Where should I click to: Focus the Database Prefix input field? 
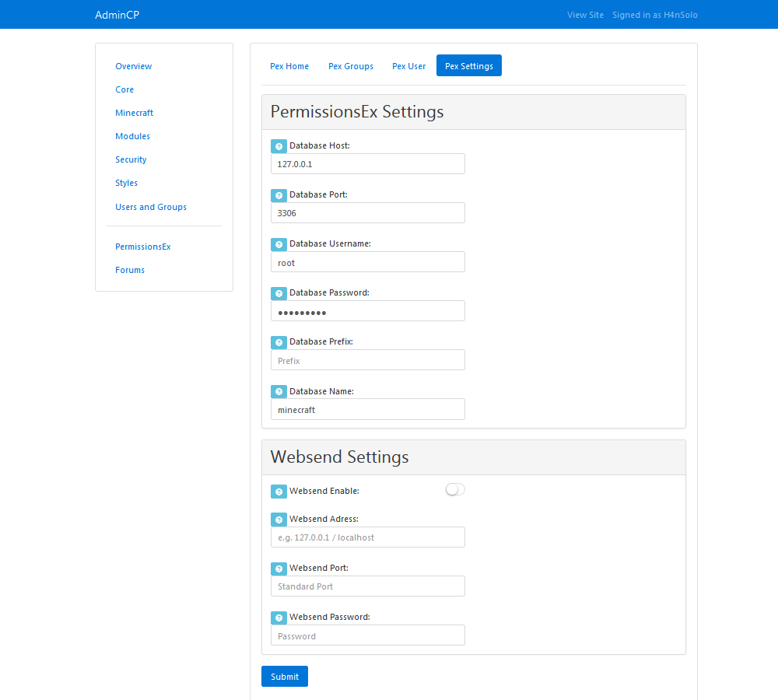[367, 360]
